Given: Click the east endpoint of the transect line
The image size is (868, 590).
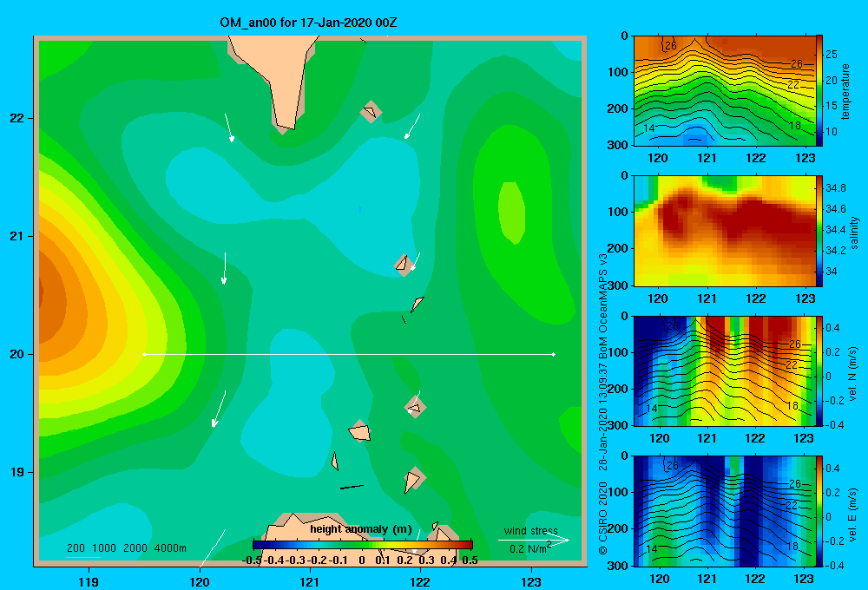Looking at the screenshot, I should (554, 354).
